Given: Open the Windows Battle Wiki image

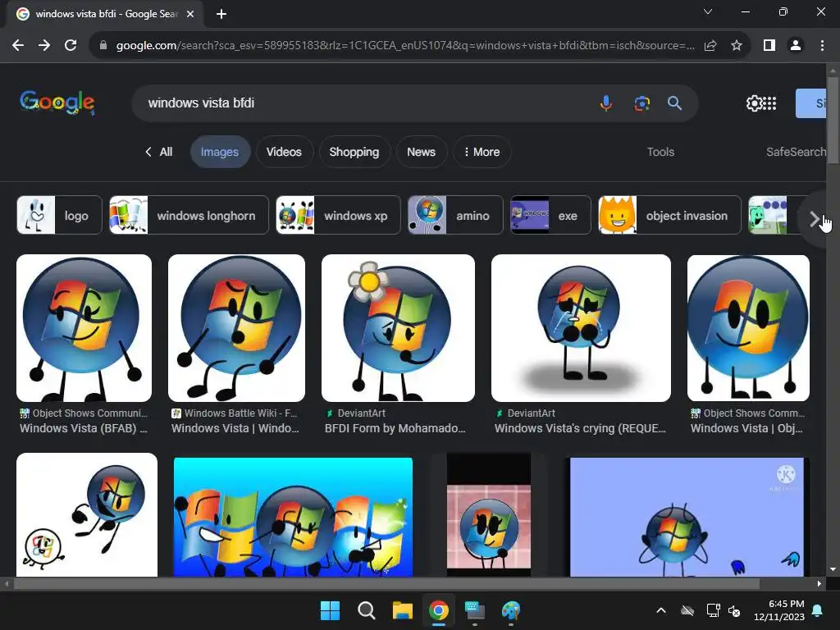Looking at the screenshot, I should click(x=236, y=328).
